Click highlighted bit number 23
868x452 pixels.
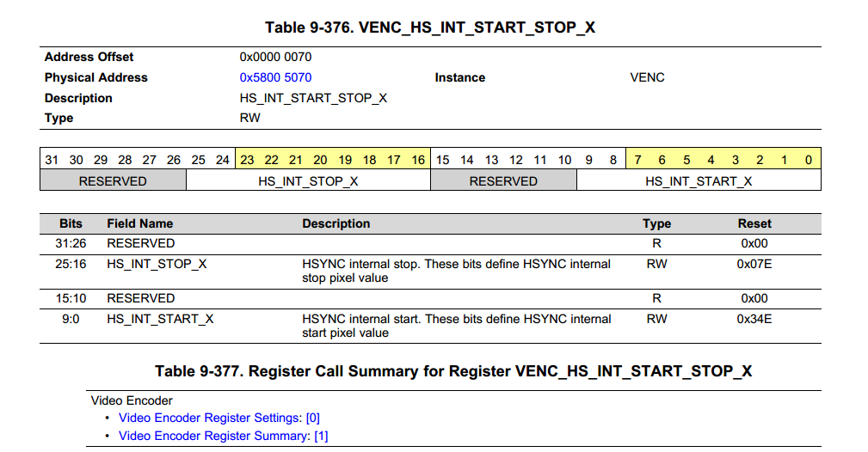tap(247, 160)
